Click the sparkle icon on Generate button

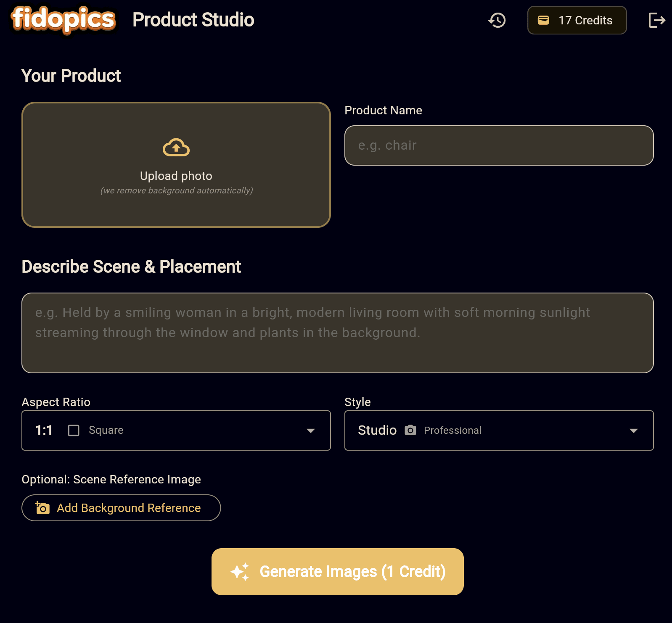click(240, 572)
